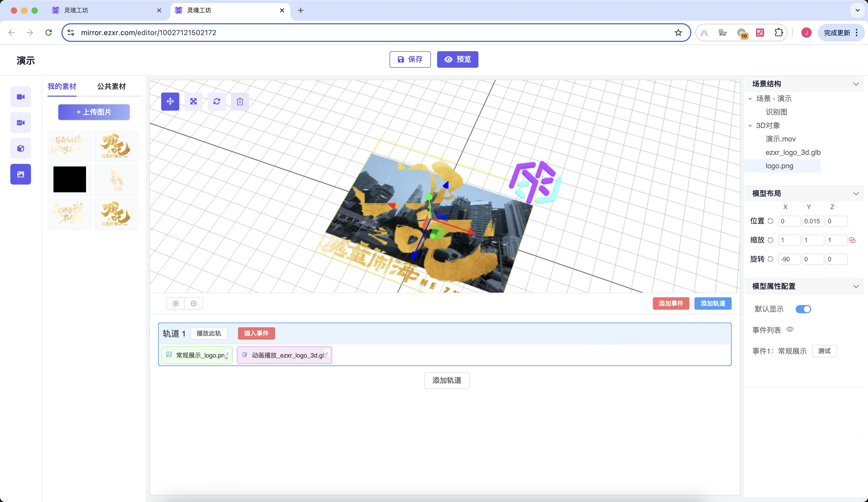Open the image assets sidebar panel
The image size is (868, 502).
(x=21, y=174)
